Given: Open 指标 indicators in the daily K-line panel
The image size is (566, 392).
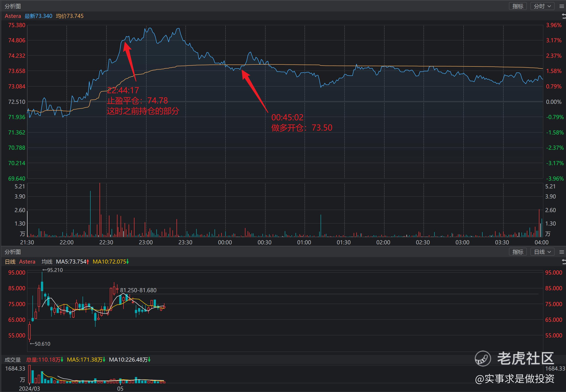Looking at the screenshot, I should pyautogui.click(x=518, y=252).
